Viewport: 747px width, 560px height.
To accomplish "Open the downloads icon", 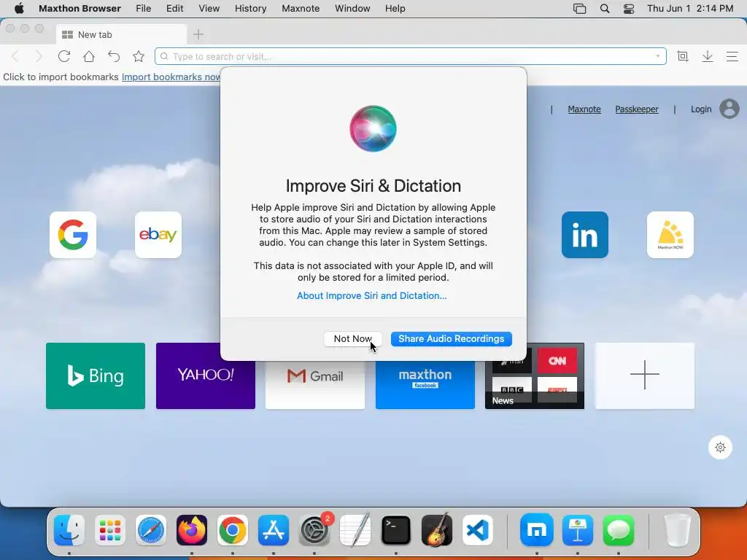I will [708, 56].
